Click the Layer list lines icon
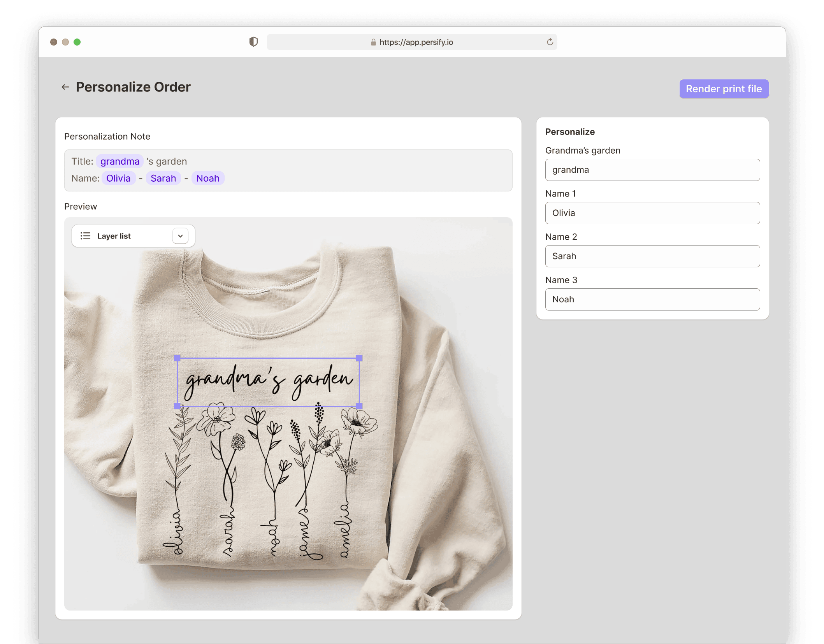This screenshot has width=824, height=644. click(x=85, y=236)
